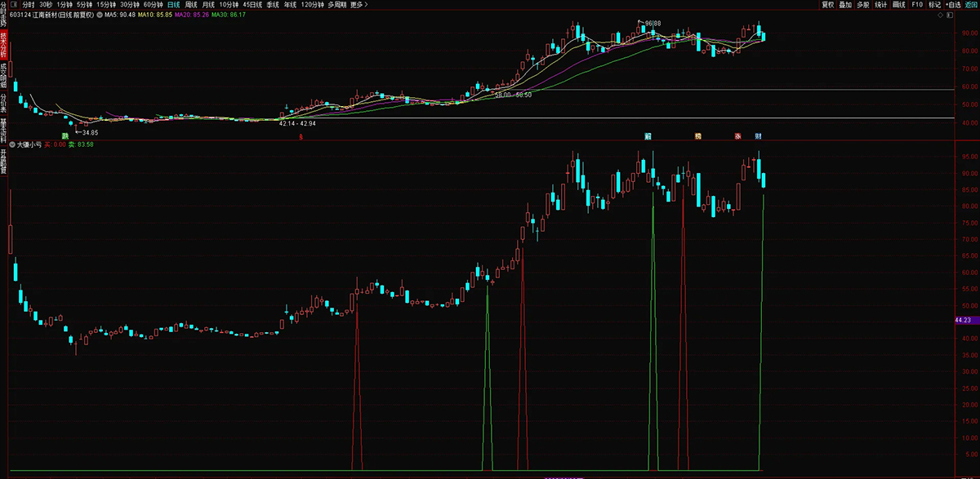Viewport: 980px width, 479px height.
Task: Select the 月线 monthly period
Action: (210, 4)
